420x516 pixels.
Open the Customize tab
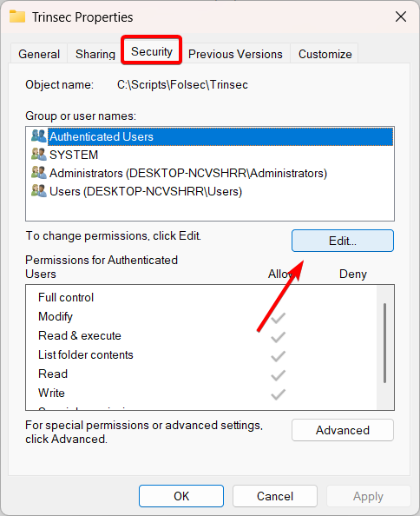325,54
